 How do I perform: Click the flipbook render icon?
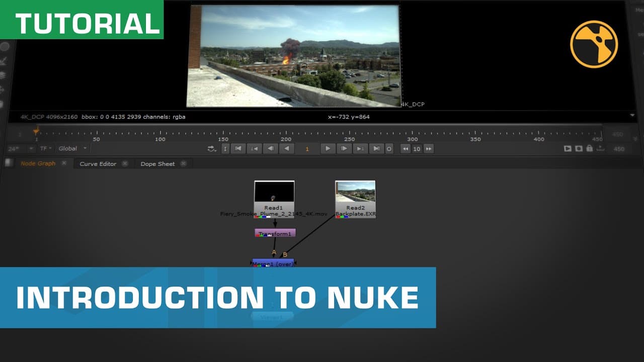(568, 149)
